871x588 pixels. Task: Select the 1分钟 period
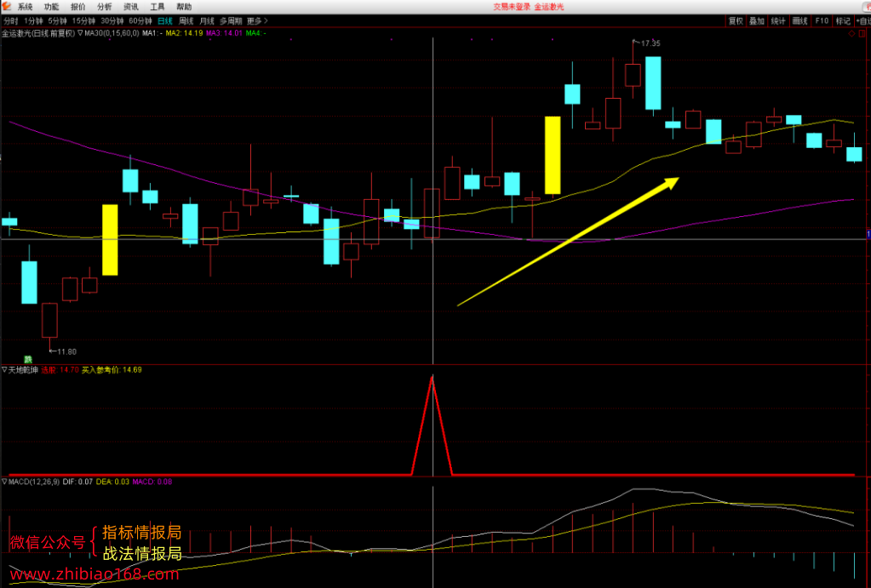33,21
